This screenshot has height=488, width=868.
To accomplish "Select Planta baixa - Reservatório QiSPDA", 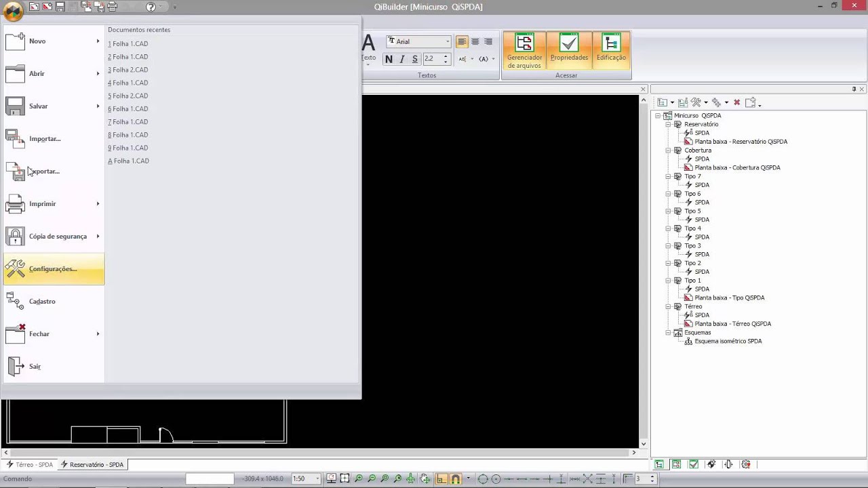I will click(741, 142).
